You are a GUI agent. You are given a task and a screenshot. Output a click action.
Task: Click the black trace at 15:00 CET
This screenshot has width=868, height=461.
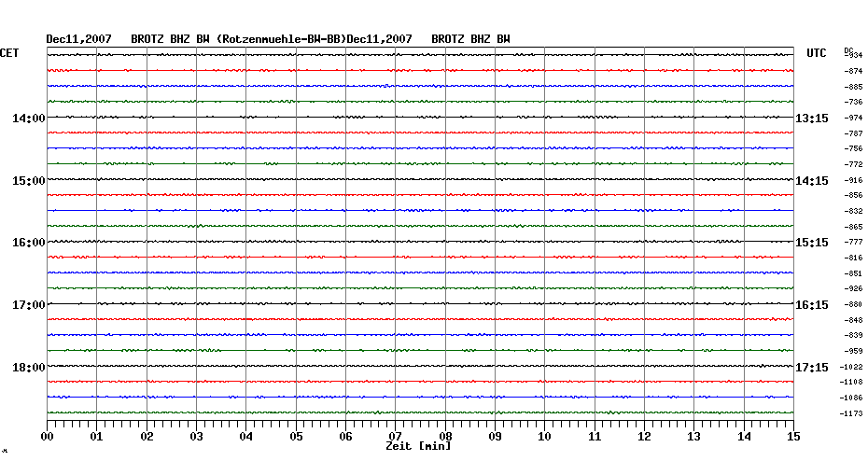(x=420, y=179)
